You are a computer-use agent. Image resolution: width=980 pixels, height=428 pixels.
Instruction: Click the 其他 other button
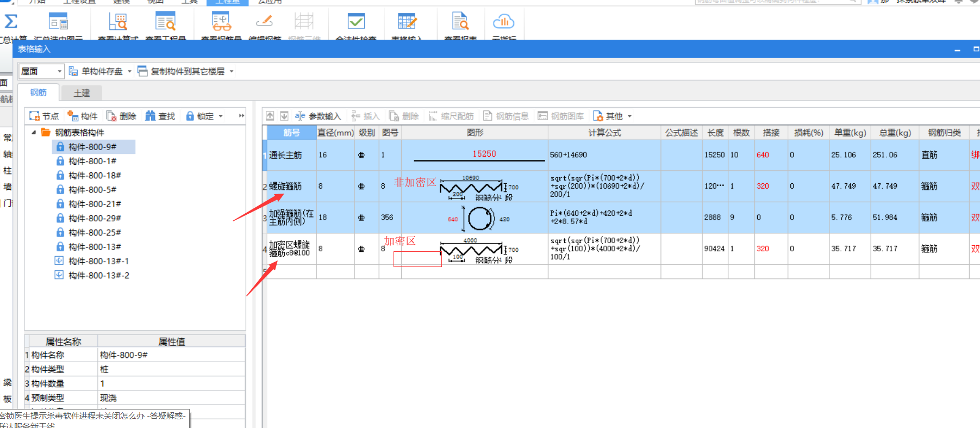(x=608, y=116)
